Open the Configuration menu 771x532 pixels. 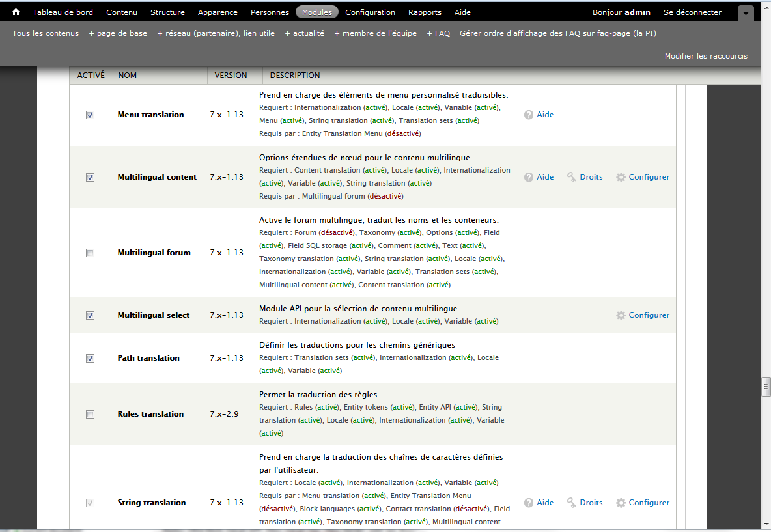(370, 12)
